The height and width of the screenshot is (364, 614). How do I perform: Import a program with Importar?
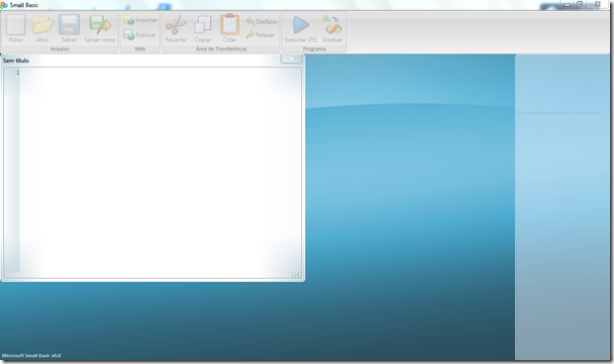(x=141, y=20)
